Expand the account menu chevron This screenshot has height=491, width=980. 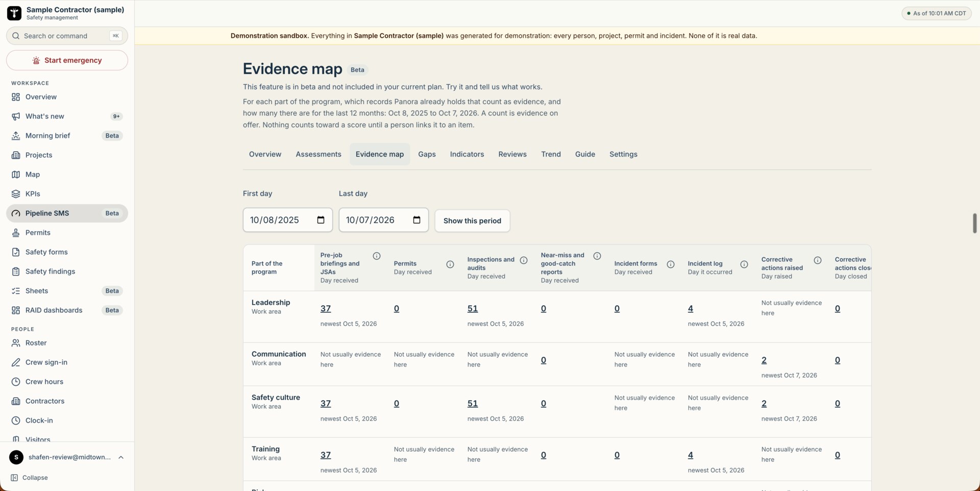pos(121,457)
